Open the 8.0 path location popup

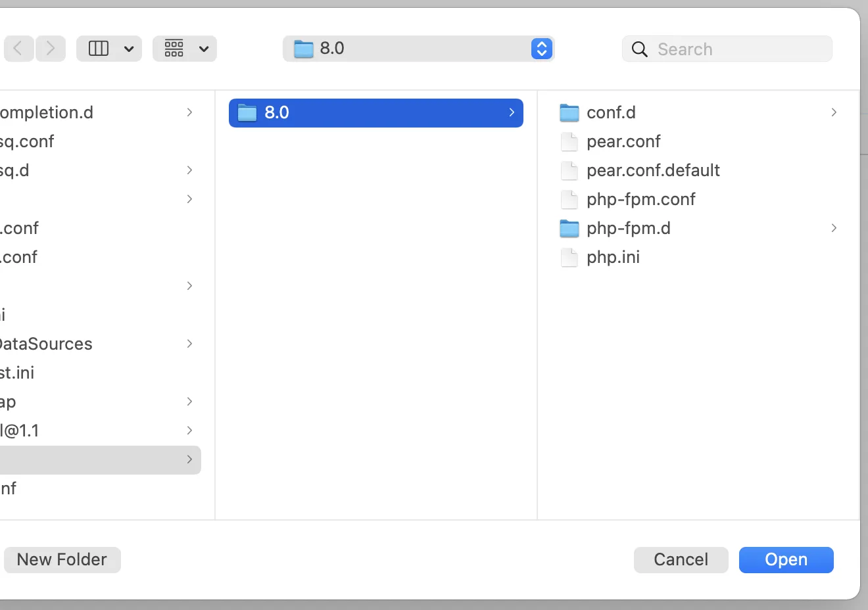[x=418, y=49]
